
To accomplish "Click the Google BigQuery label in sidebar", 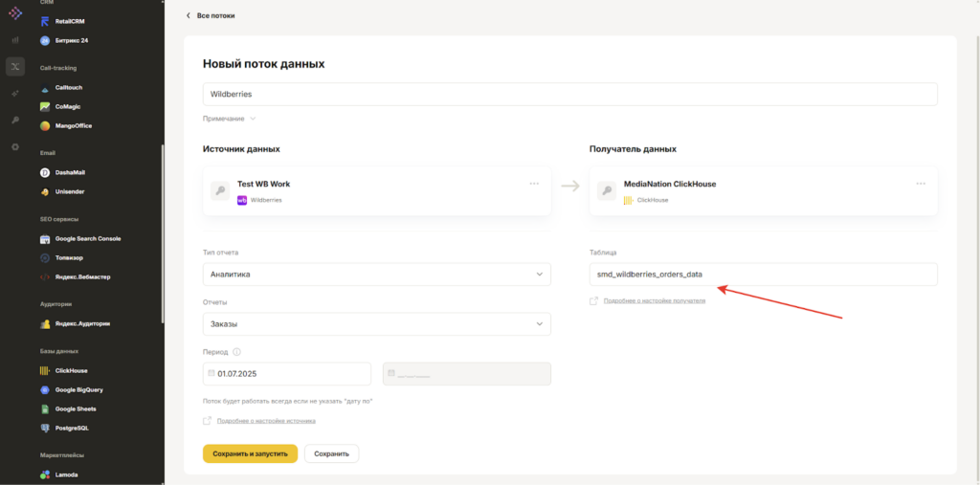I will point(79,390).
